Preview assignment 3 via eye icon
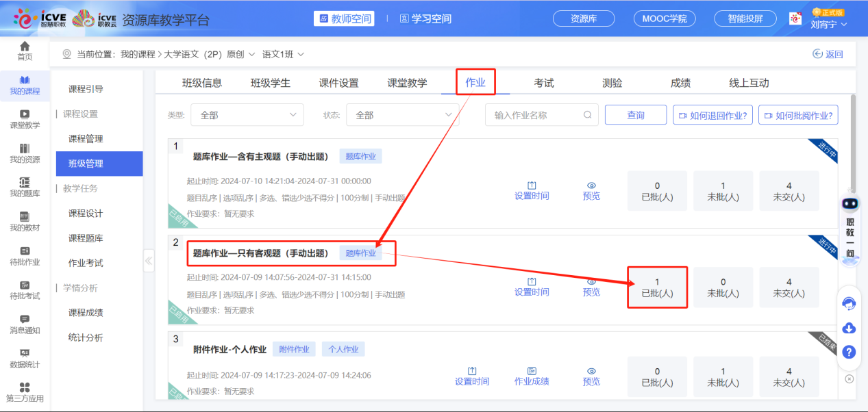The image size is (868, 412). click(x=591, y=371)
